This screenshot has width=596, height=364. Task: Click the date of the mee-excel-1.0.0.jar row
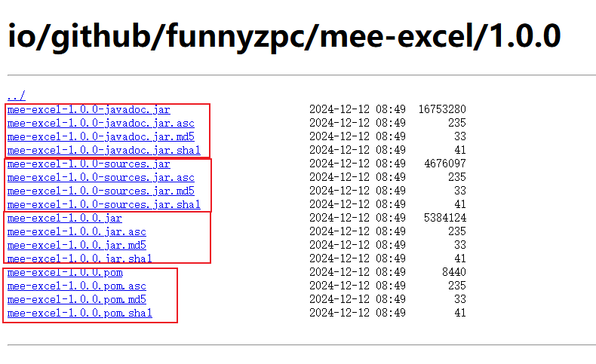click(x=358, y=218)
